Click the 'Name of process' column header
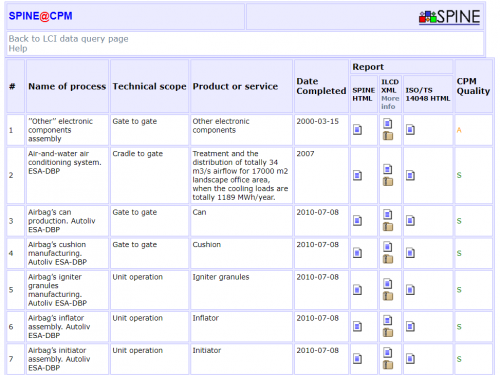The height and width of the screenshot is (375, 500). click(67, 86)
